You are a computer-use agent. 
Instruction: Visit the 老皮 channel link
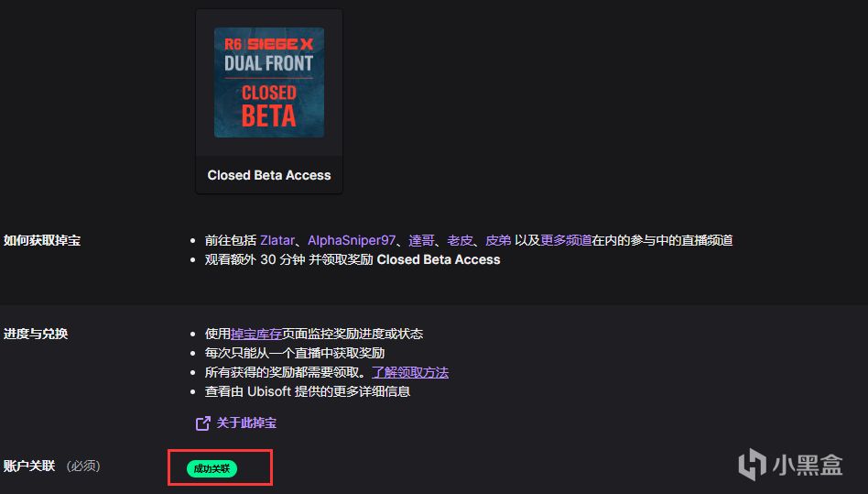tap(460, 240)
